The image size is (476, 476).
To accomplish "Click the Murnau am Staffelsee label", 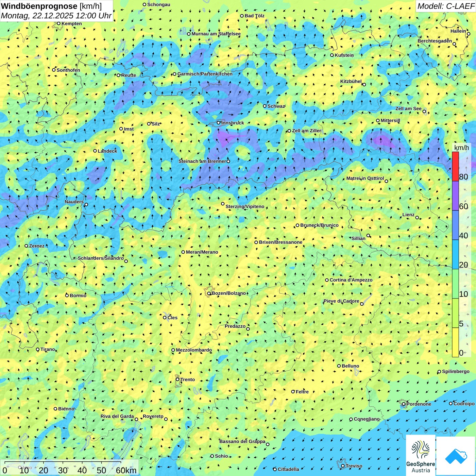I will pyautogui.click(x=216, y=34).
